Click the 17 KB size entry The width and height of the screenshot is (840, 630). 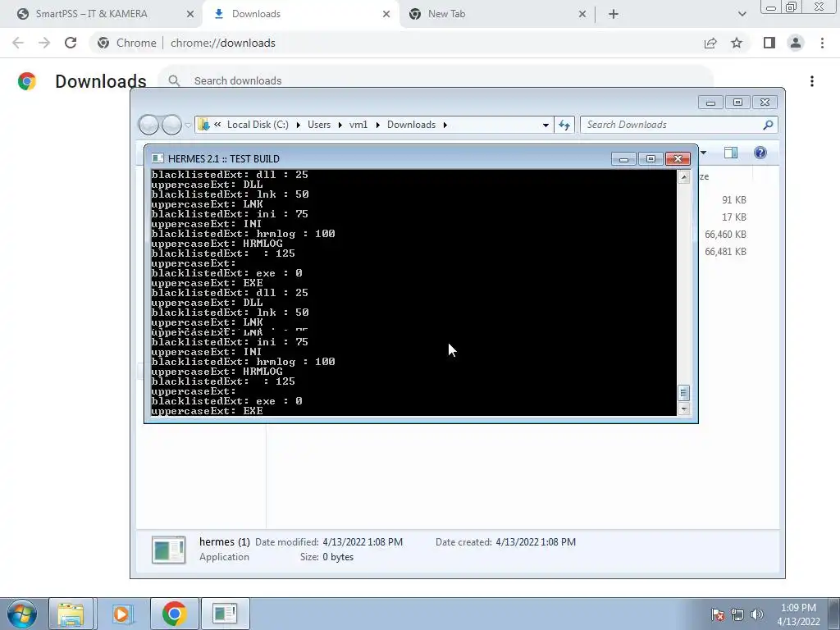(733, 217)
